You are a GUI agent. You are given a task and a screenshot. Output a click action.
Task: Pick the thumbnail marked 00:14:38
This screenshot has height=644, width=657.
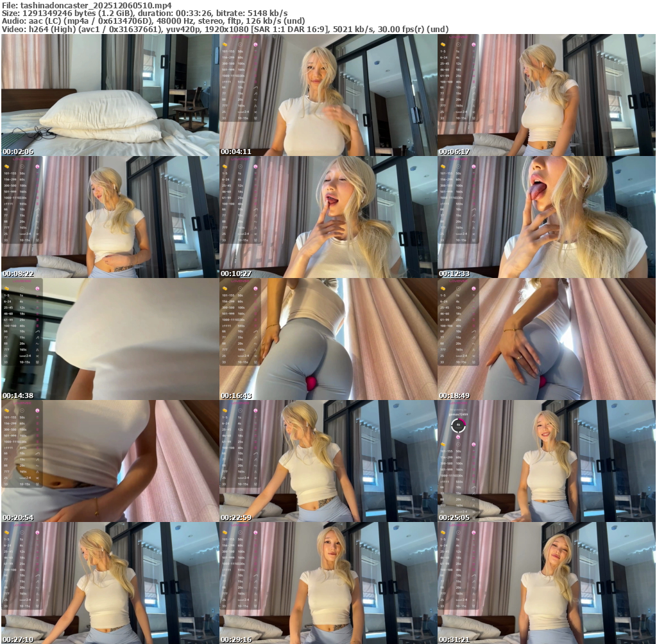point(110,339)
